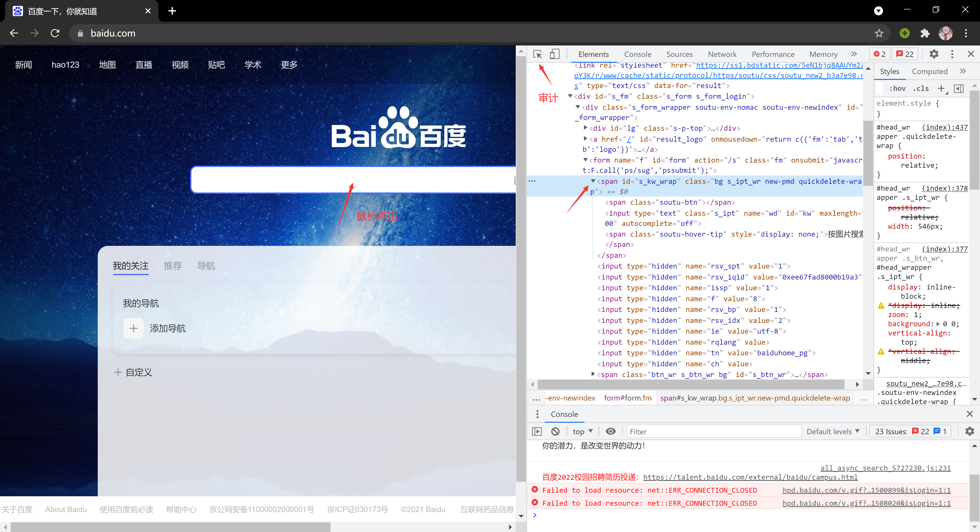The width and height of the screenshot is (980, 532).
Task: Open the Performance tab
Action: pos(773,54)
